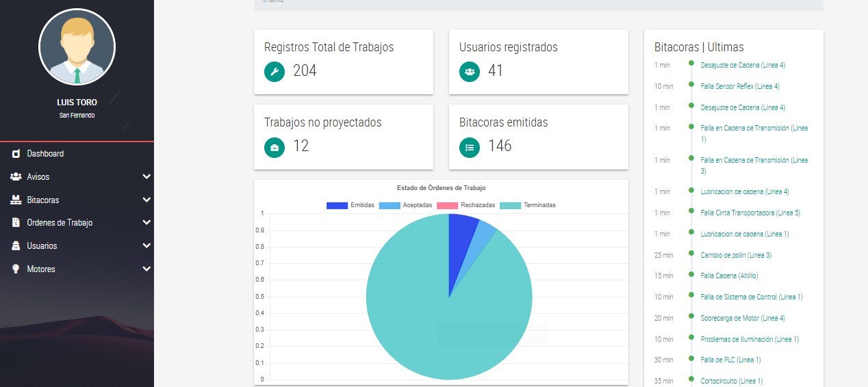Toggle Rechazadas series in chart legend

465,205
